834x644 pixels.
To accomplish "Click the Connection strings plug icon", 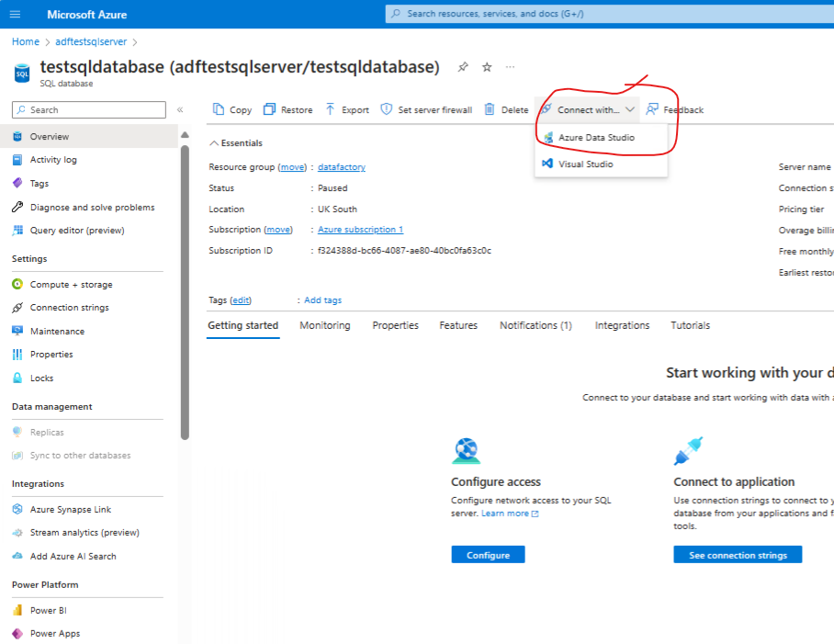I will click(x=17, y=308).
